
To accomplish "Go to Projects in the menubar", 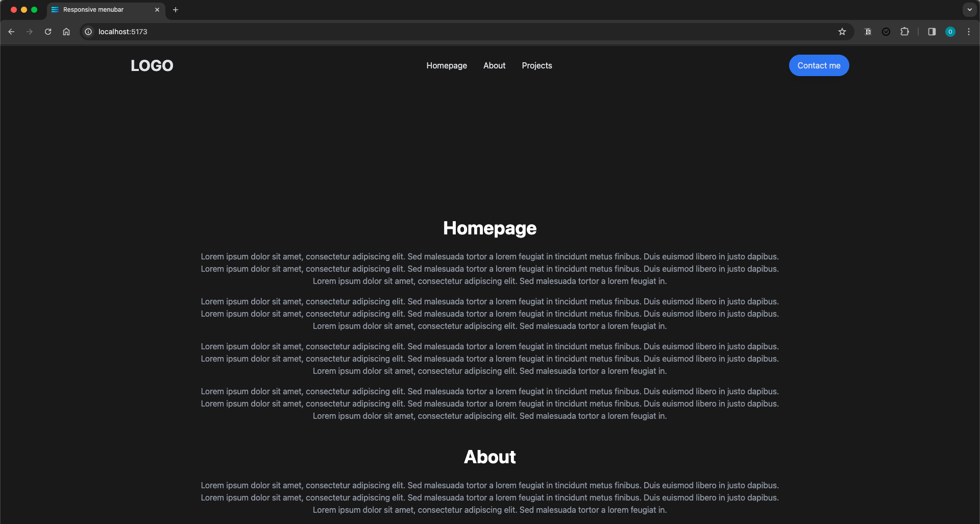I will tap(536, 65).
